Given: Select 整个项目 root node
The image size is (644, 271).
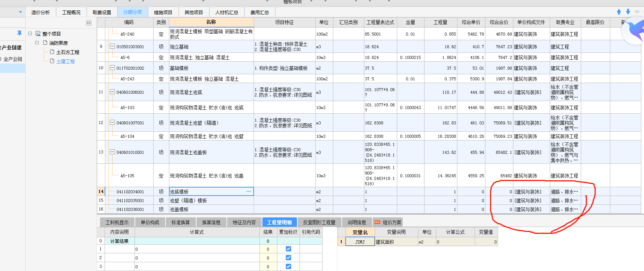Looking at the screenshot, I should click(52, 34).
